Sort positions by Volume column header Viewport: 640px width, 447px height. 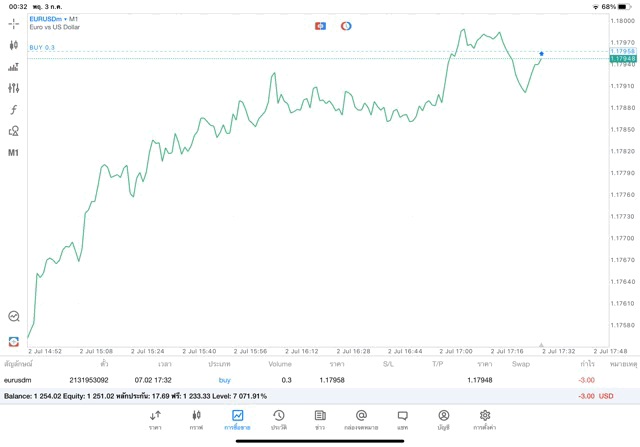(x=280, y=364)
